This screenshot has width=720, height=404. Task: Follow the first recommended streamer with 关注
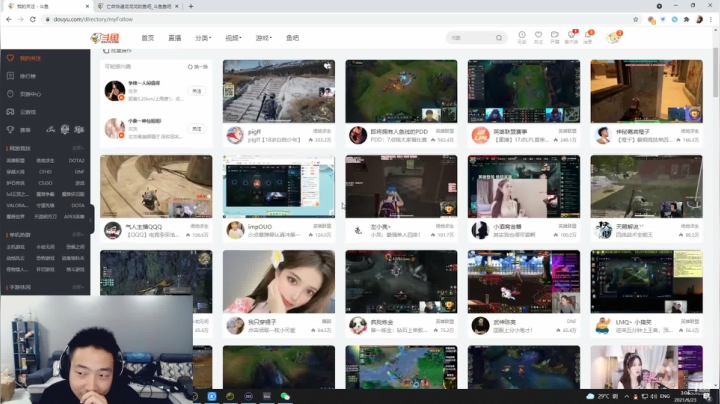click(197, 91)
